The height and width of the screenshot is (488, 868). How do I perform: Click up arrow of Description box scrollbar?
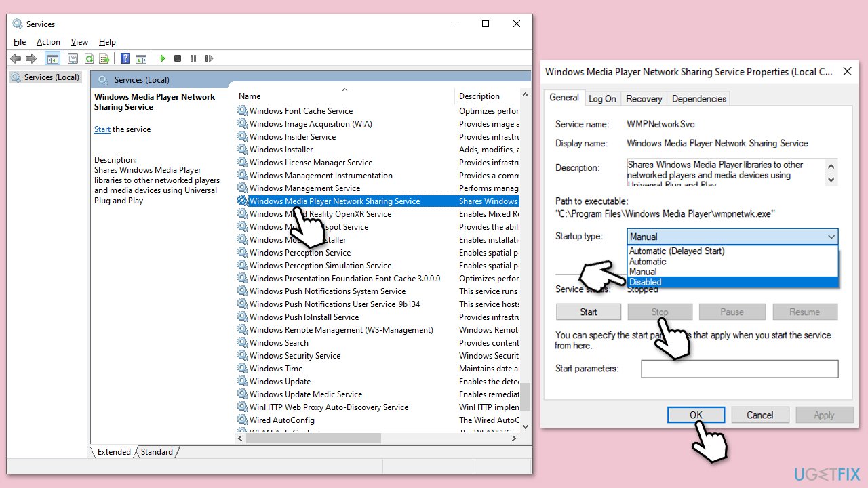(831, 165)
